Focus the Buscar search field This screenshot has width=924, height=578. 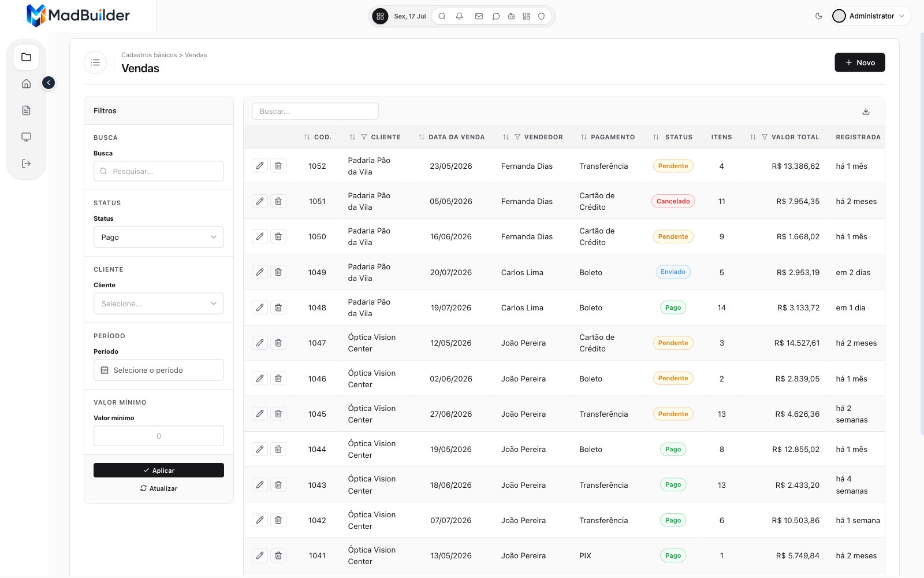[315, 111]
